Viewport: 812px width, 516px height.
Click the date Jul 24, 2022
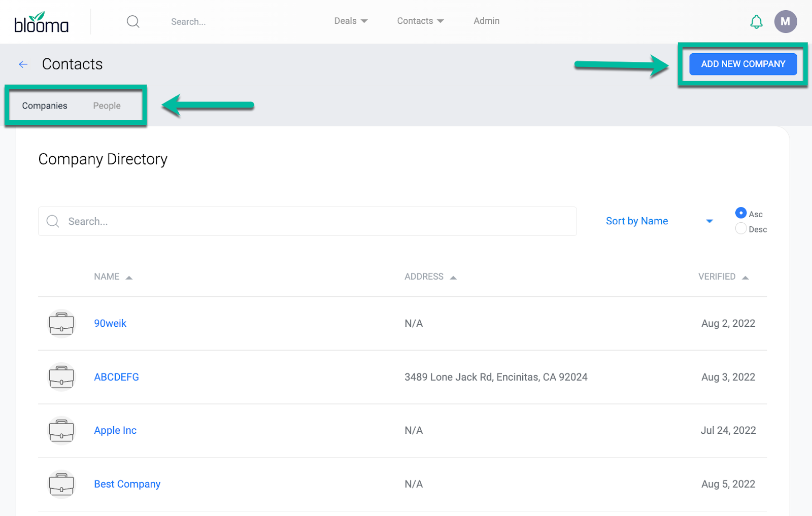[x=728, y=430]
